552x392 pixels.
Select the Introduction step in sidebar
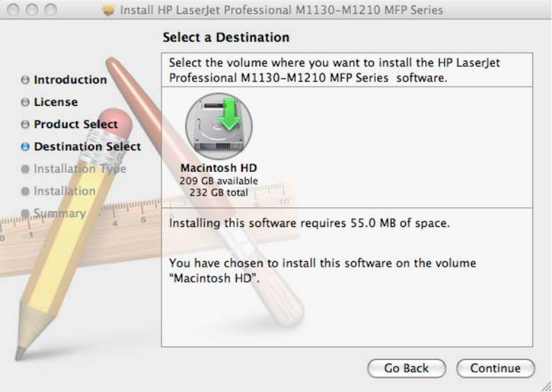70,79
